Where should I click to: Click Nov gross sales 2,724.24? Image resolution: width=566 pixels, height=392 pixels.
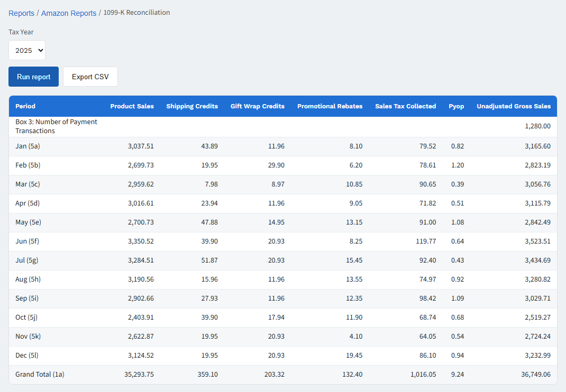coord(537,337)
